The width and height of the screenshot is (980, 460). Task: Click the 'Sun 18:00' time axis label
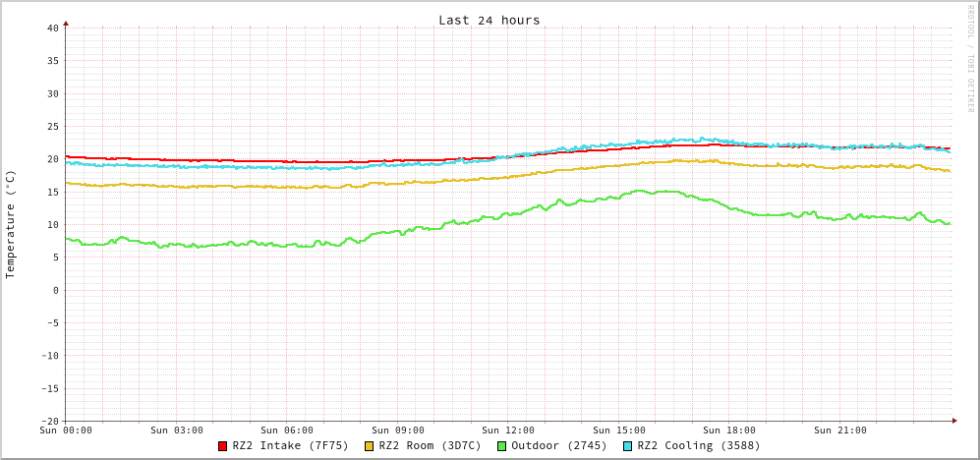point(729,431)
